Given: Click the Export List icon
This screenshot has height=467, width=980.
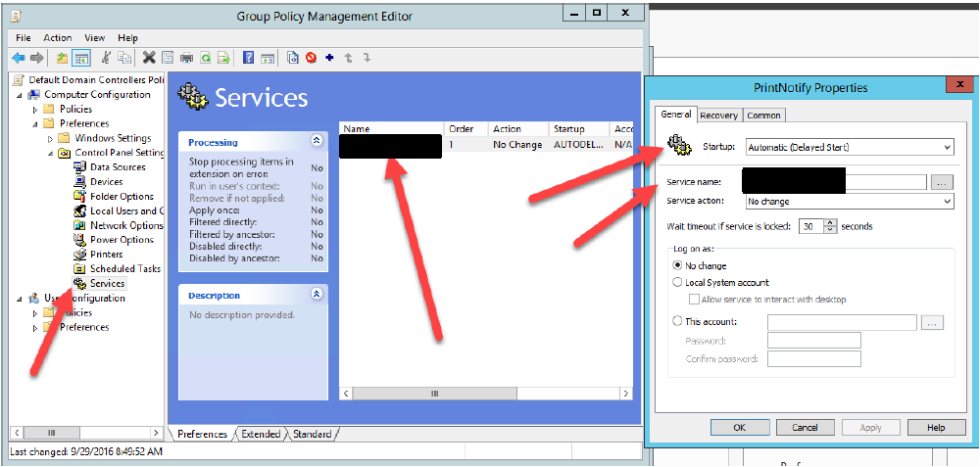Looking at the screenshot, I should tap(223, 58).
